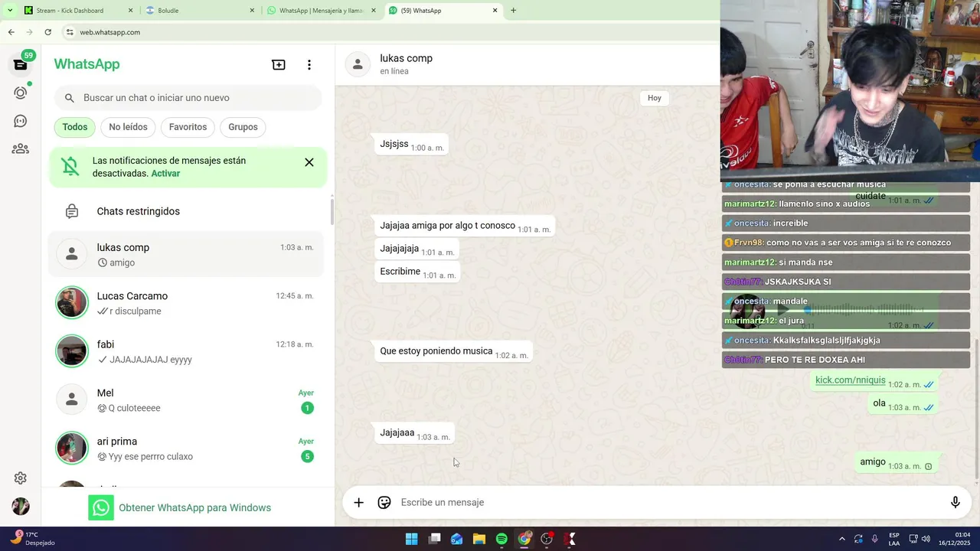This screenshot has width=980, height=551.
Task: Click ari prima profile picture
Action: coord(72,448)
